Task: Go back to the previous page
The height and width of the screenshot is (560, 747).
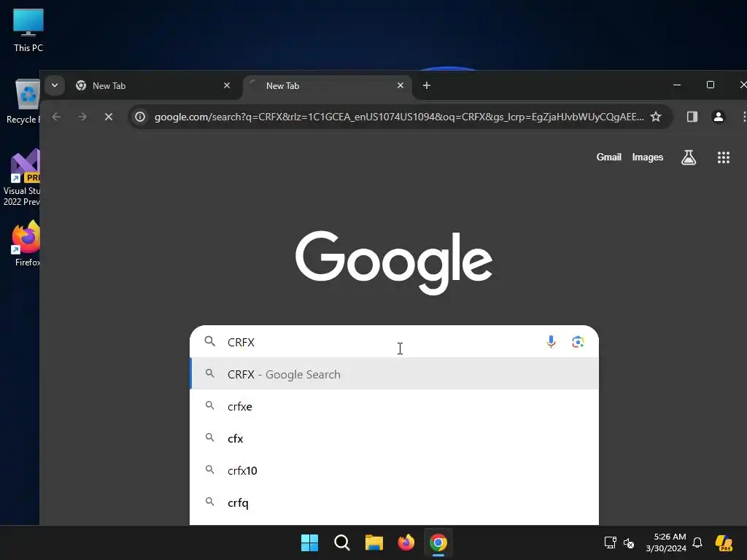Action: pyautogui.click(x=57, y=117)
